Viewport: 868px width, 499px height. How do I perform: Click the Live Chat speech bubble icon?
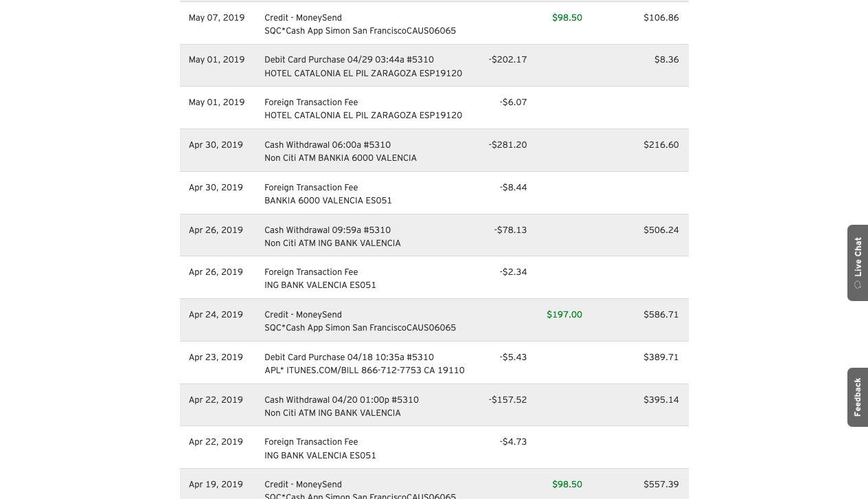(x=858, y=285)
